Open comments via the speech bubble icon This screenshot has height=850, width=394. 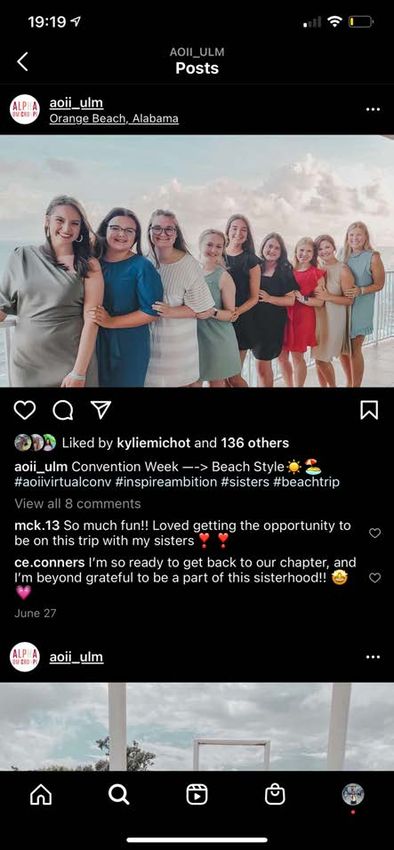tap(63, 410)
